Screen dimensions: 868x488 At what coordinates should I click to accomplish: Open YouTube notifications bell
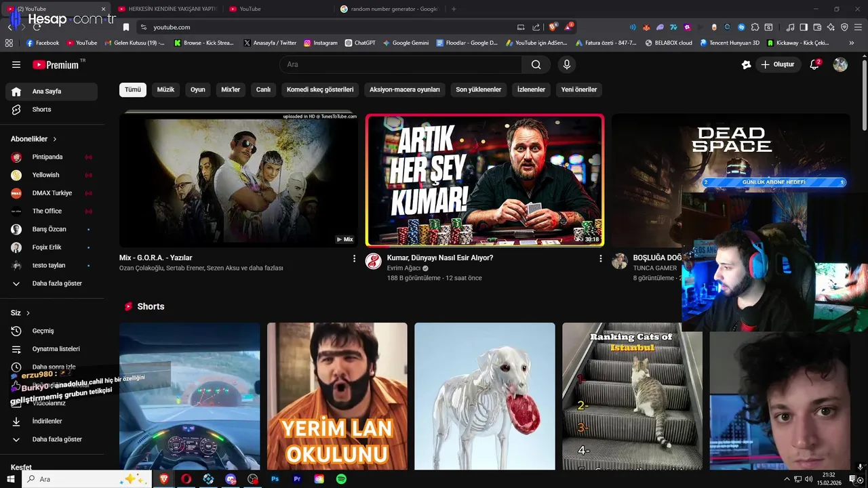click(x=815, y=64)
